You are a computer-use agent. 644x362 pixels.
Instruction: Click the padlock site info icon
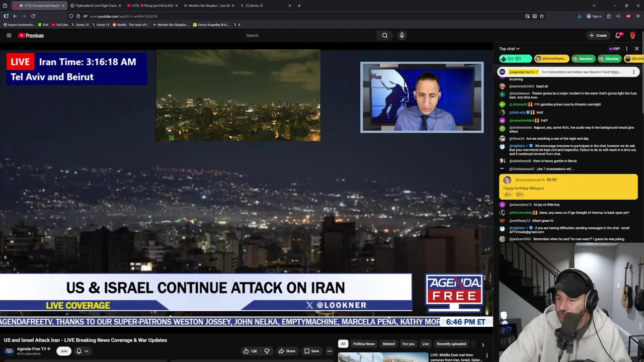point(78,16)
